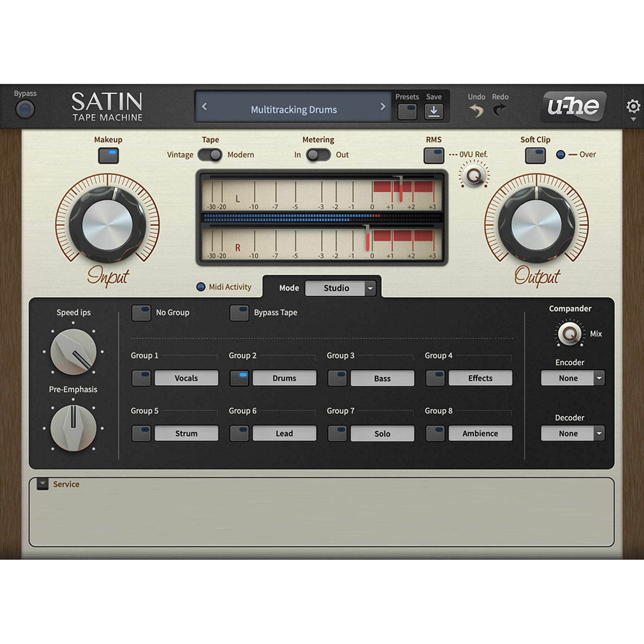Click the Lead group name field
The width and height of the screenshot is (644, 644).
click(x=284, y=433)
